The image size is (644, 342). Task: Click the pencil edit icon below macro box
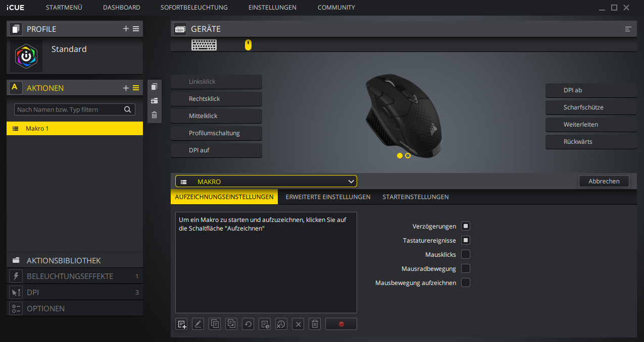pyautogui.click(x=198, y=324)
